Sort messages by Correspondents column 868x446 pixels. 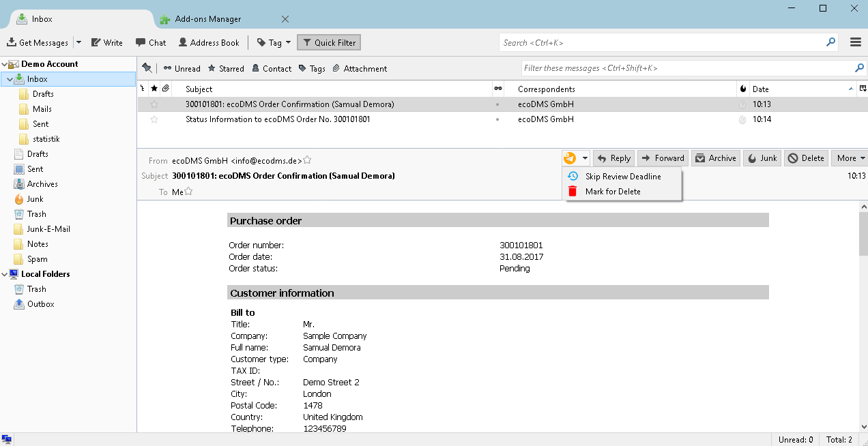[621, 89]
